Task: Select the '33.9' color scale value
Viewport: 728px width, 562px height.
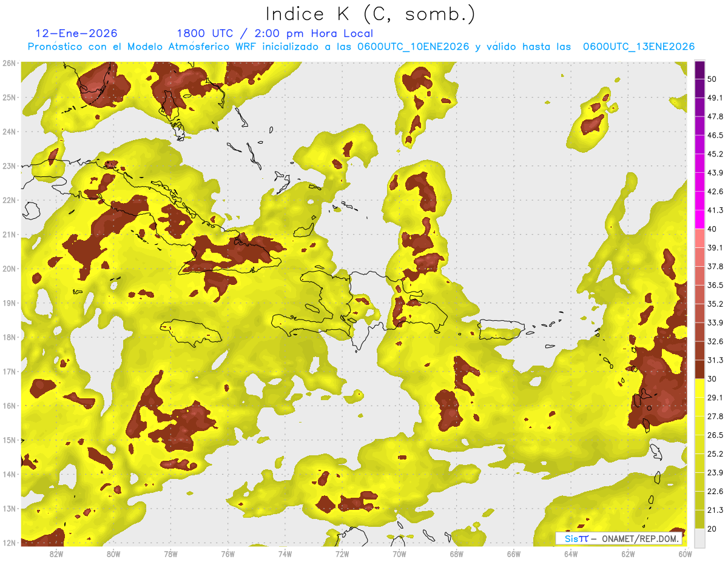Action: coord(716,323)
